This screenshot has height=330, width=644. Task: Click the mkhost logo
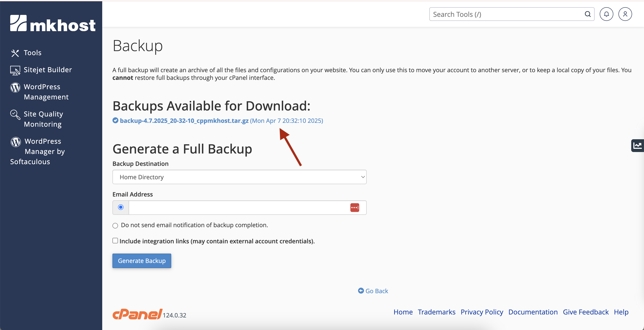[x=53, y=23]
